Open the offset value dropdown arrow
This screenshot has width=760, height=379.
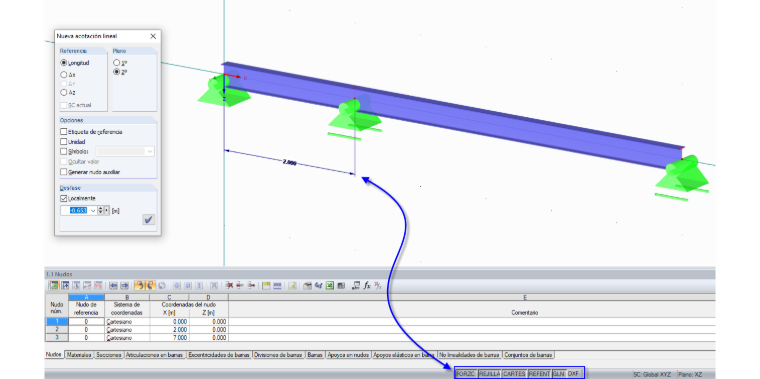pos(93,211)
